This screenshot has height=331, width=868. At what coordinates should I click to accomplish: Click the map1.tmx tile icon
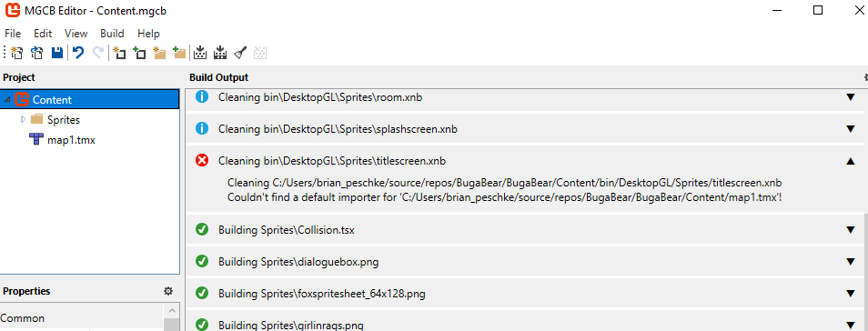(36, 139)
